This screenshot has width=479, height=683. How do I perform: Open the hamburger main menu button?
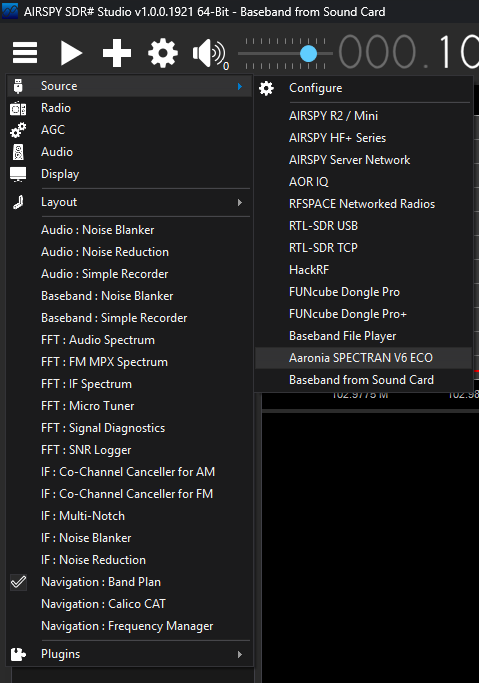pyautogui.click(x=25, y=53)
